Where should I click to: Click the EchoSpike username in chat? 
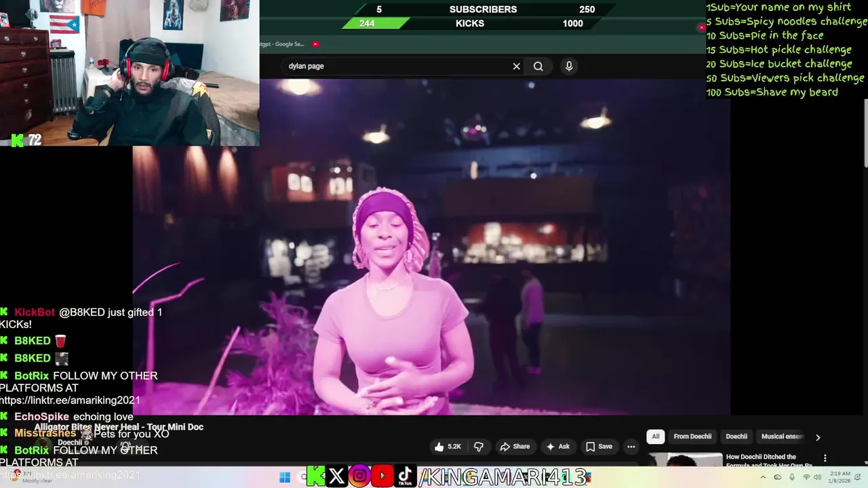(x=42, y=417)
